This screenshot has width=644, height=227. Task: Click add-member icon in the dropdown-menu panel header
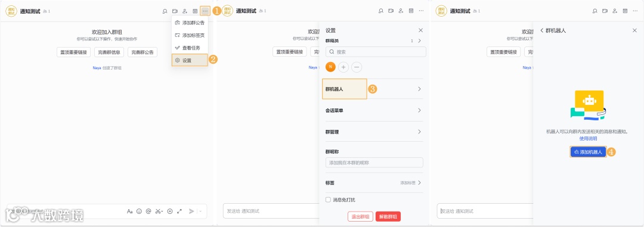pos(185,11)
